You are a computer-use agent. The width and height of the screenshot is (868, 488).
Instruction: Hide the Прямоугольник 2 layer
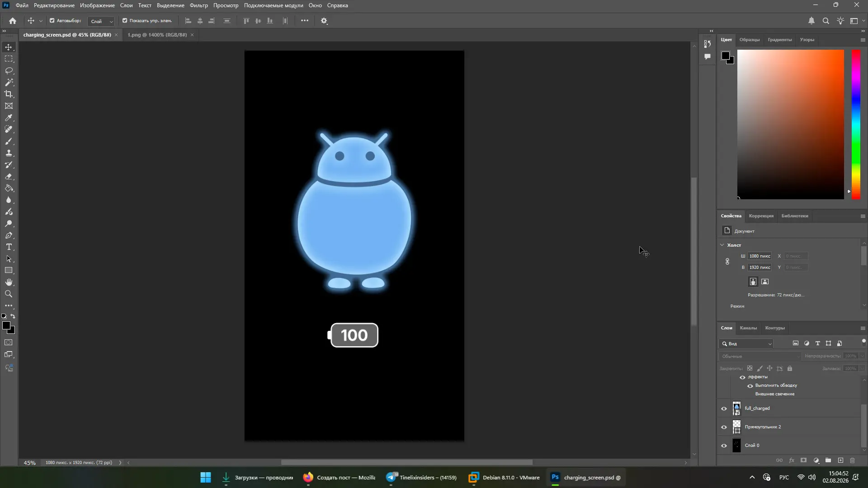[x=724, y=427]
